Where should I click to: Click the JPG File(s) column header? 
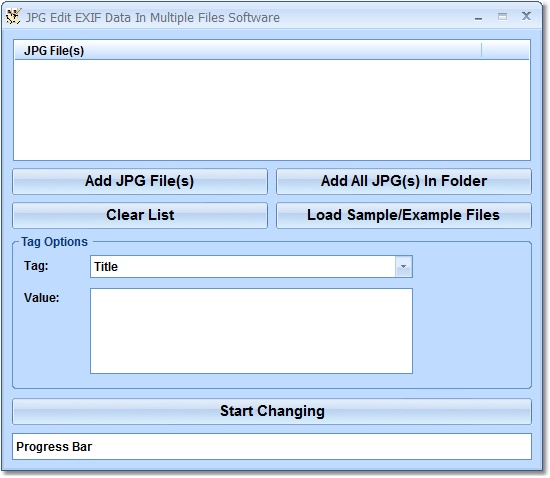[x=248, y=51]
